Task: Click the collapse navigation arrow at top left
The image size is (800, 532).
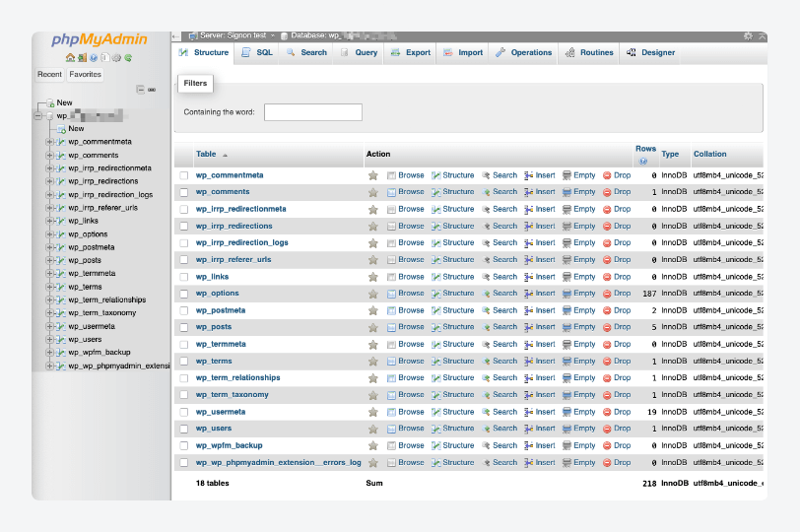Action: pyautogui.click(x=176, y=36)
